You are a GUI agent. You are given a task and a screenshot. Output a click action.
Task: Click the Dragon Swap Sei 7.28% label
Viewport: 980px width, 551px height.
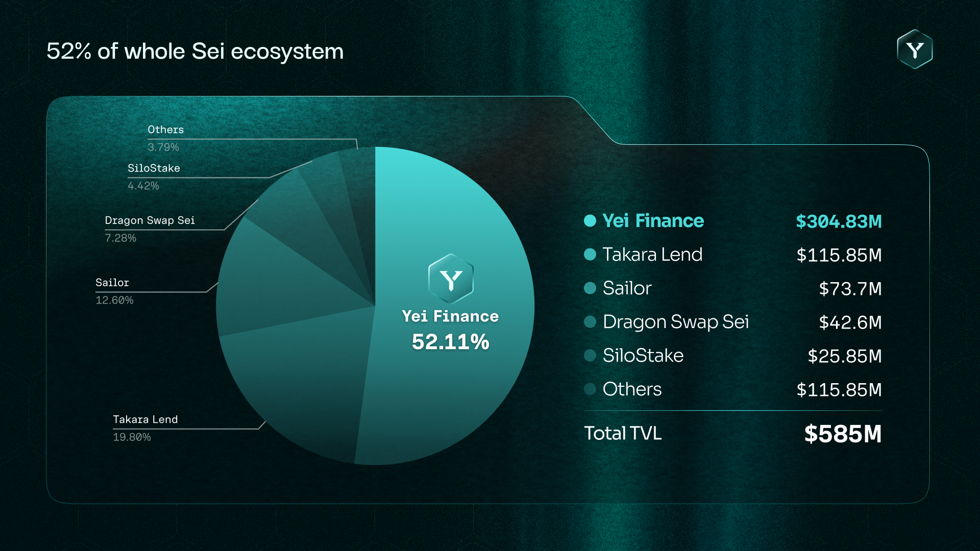[150, 229]
